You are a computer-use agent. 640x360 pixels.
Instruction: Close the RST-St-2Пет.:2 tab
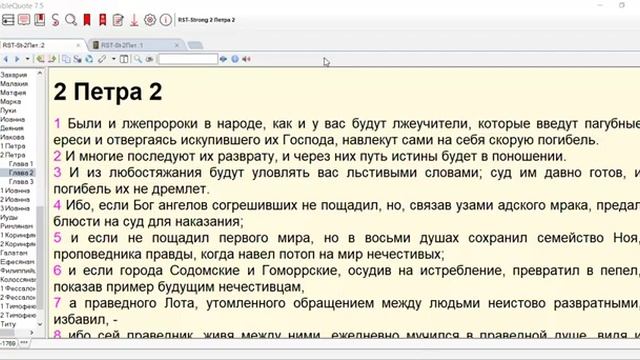(x=78, y=45)
